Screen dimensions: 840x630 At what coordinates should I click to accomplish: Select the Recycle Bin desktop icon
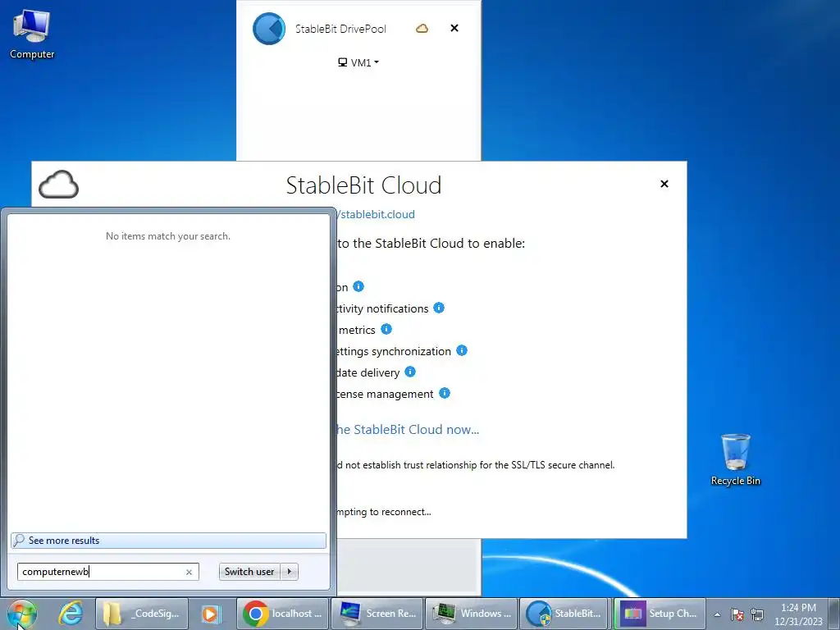coord(736,459)
